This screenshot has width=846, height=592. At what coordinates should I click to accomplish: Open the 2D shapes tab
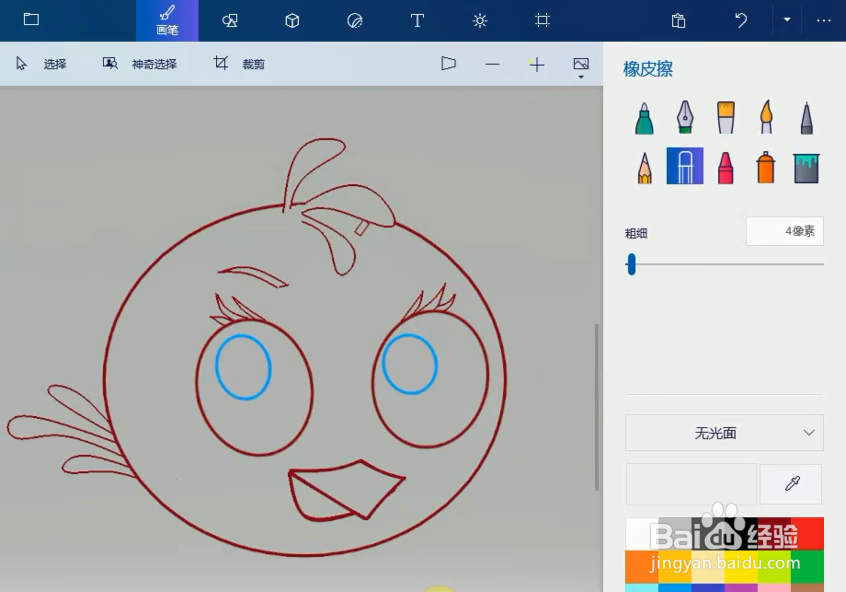[230, 21]
